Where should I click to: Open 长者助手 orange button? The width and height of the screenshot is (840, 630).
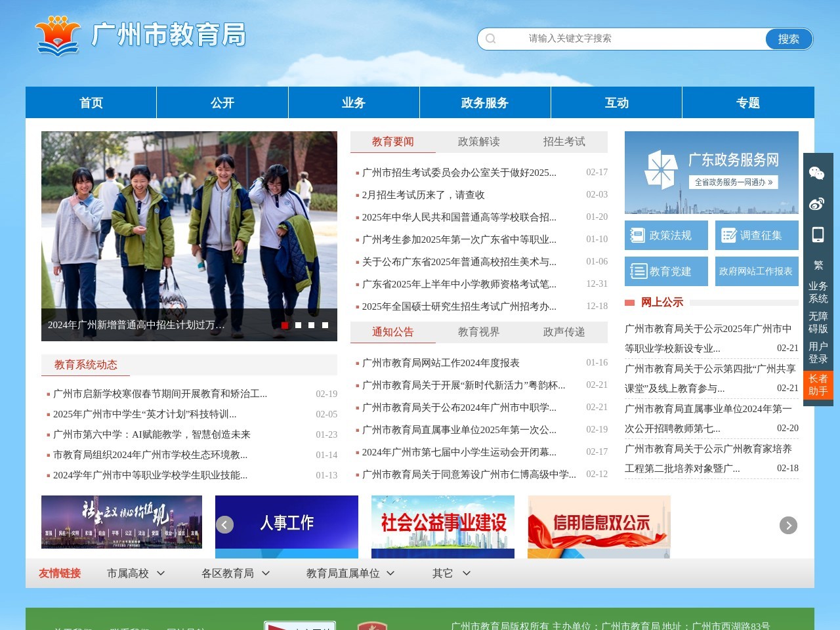coord(818,385)
